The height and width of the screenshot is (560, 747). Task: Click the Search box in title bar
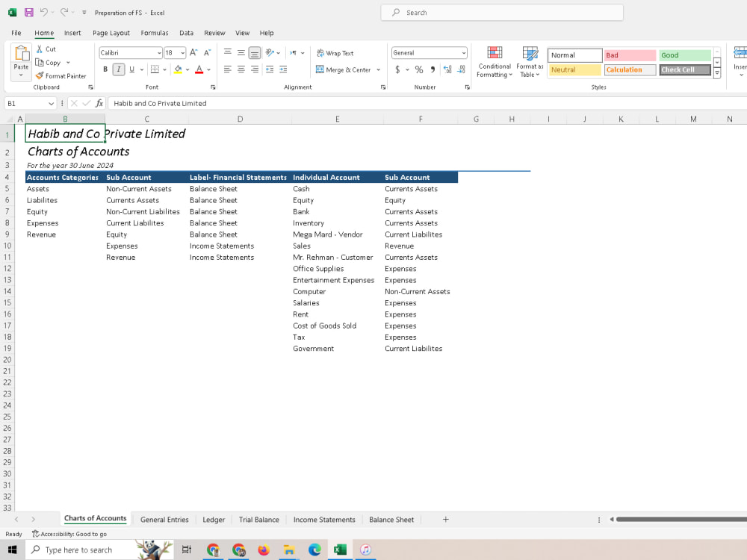coord(502,13)
